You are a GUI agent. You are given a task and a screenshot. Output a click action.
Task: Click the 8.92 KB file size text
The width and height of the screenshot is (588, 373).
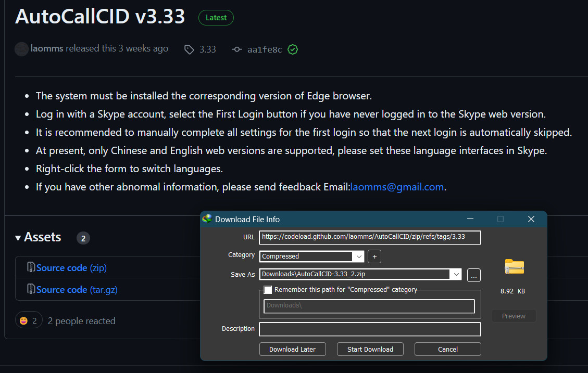click(x=512, y=291)
